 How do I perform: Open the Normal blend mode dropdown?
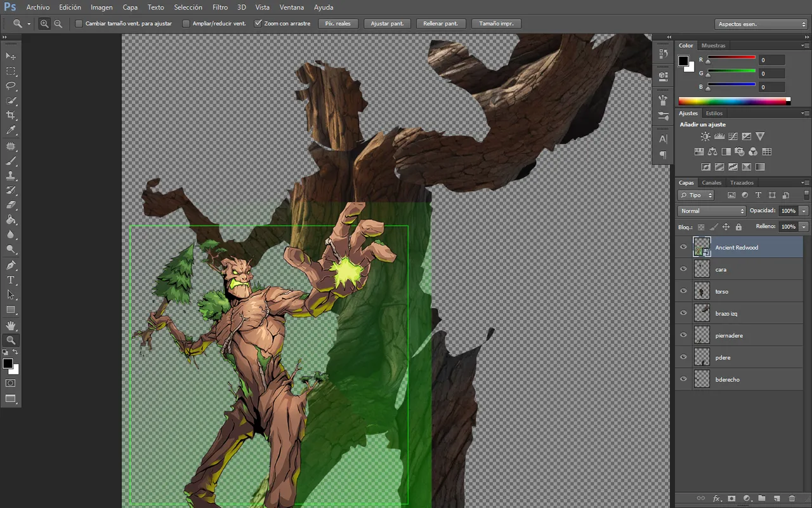pyautogui.click(x=712, y=211)
